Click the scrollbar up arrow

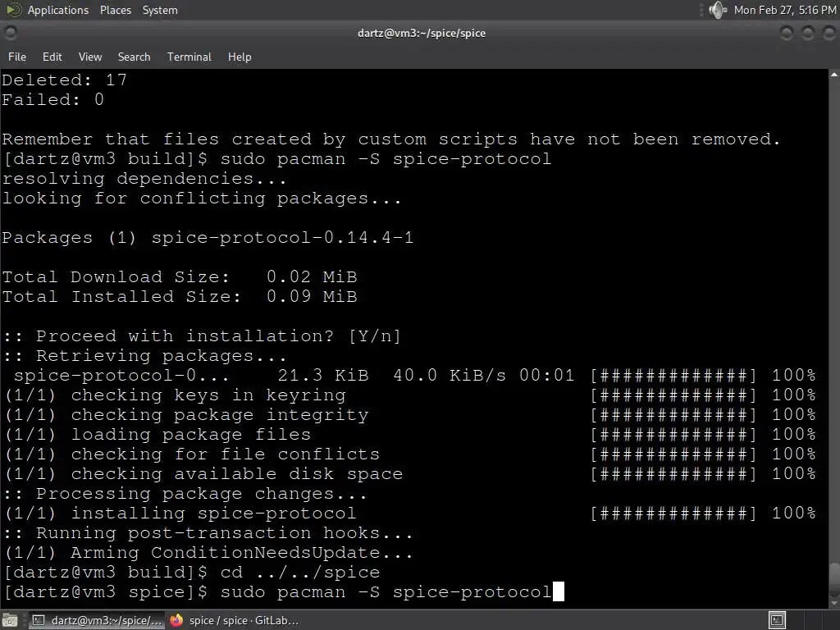pos(834,75)
